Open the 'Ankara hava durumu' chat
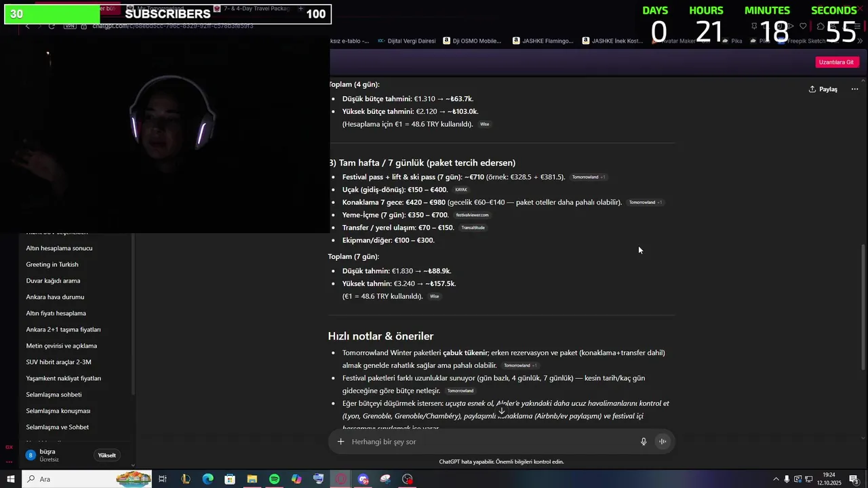868x488 pixels. click(55, 297)
